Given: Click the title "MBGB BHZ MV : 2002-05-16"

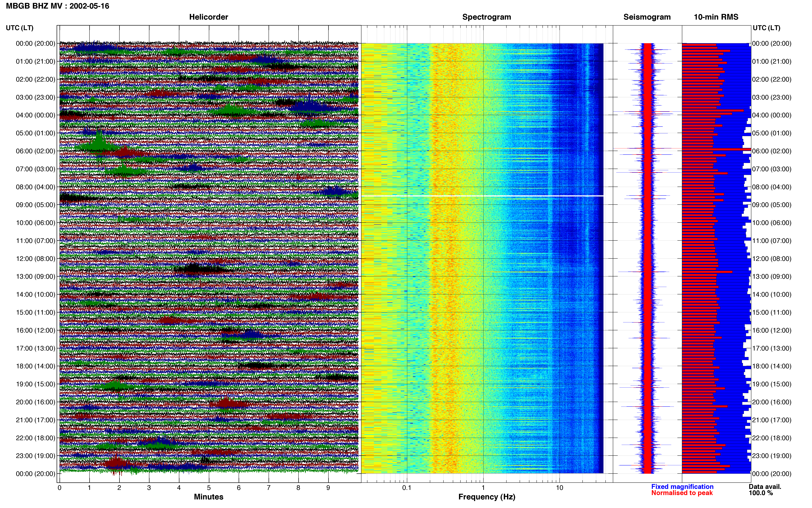Looking at the screenshot, I should point(57,6).
